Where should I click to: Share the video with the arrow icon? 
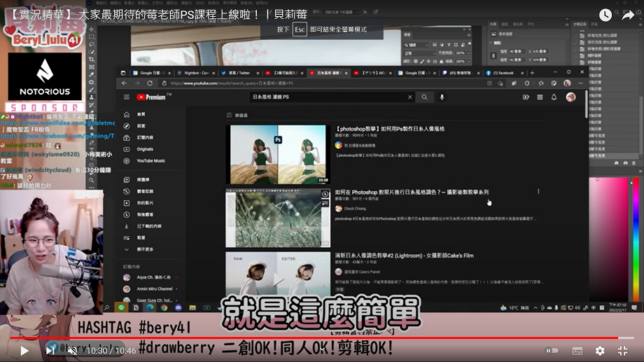628,15
